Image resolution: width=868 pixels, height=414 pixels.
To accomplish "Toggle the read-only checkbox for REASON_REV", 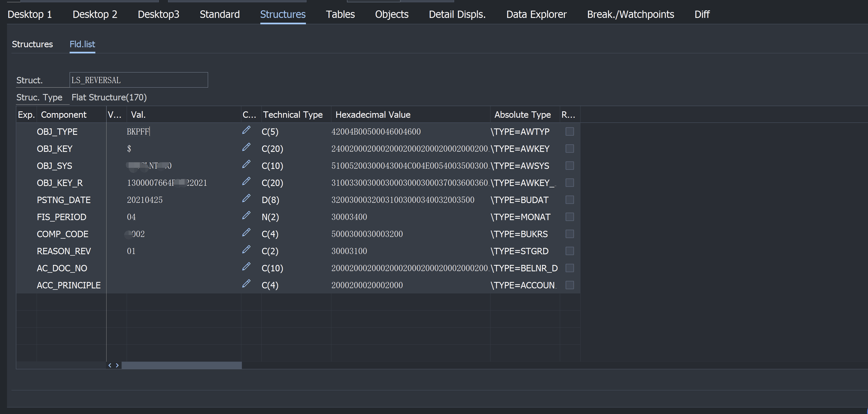I will tap(570, 251).
